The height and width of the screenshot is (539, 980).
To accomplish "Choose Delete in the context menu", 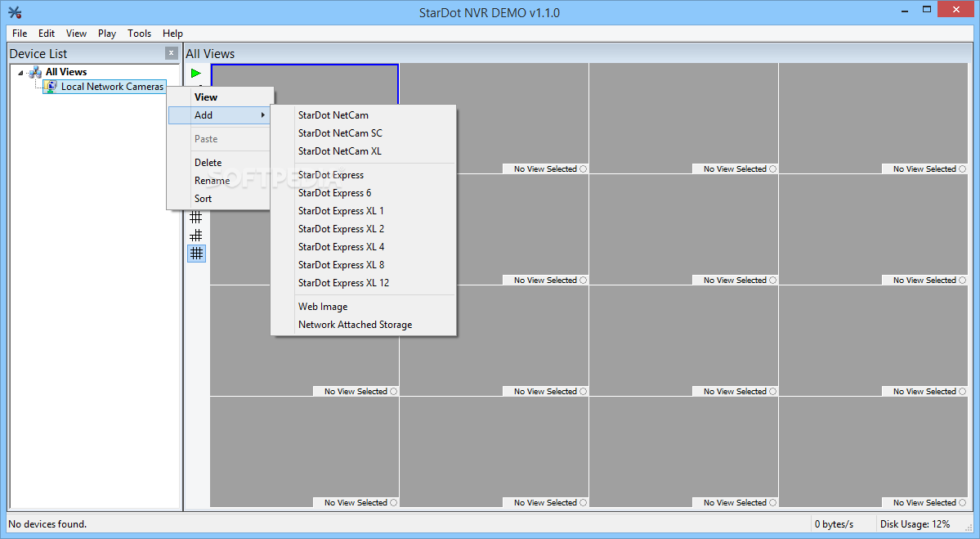I will pos(219,162).
